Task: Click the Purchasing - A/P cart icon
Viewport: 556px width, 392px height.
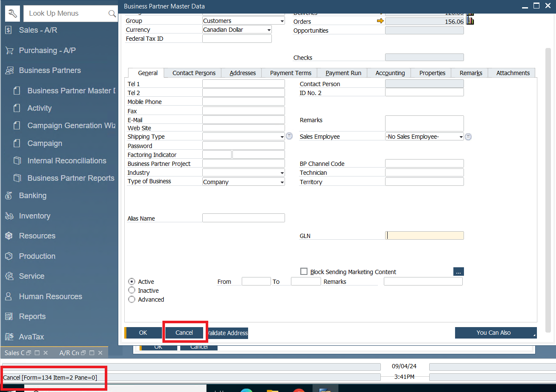Action: 9,50
